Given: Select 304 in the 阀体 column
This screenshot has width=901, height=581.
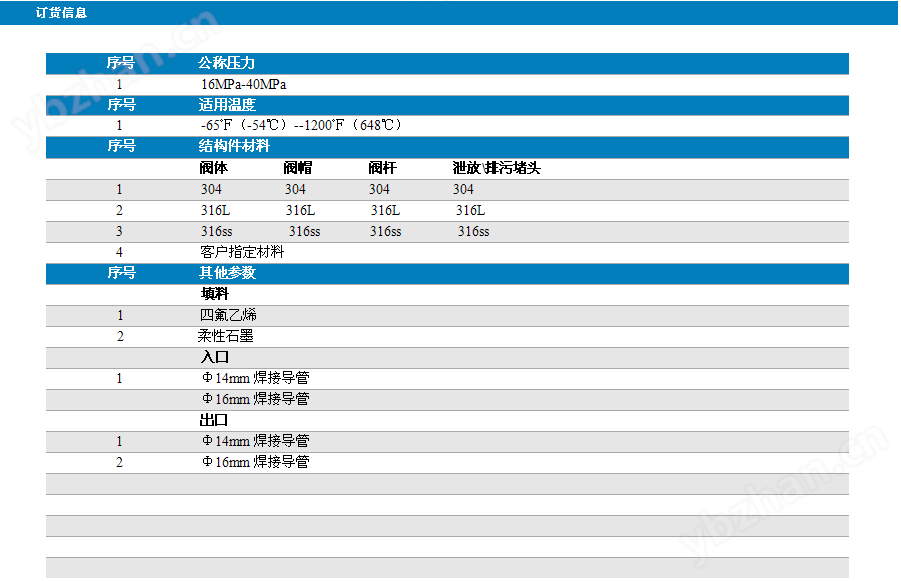Looking at the screenshot, I should (211, 189).
